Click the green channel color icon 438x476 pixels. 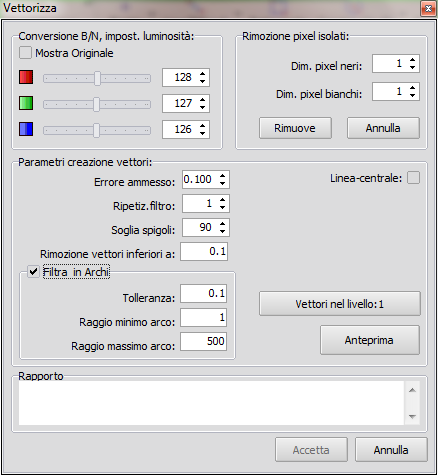coord(26,103)
